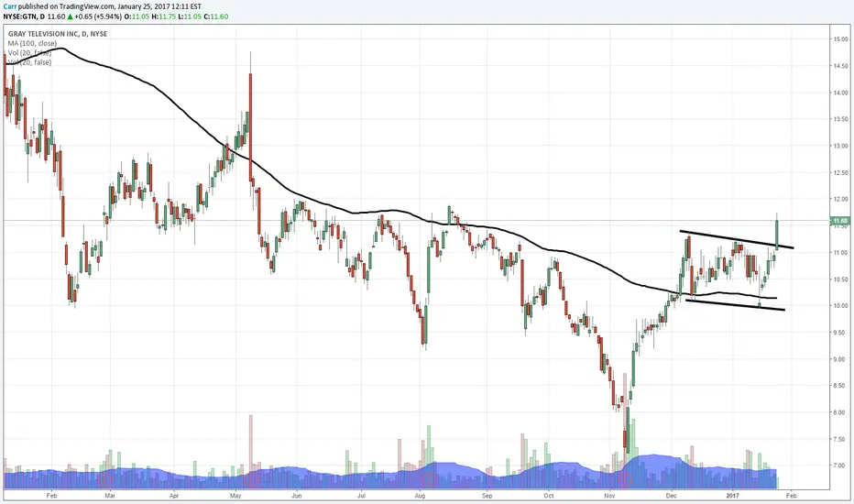Image resolution: width=854 pixels, height=504 pixels.
Task: Click the 13.00 price axis label
Action: point(840,146)
